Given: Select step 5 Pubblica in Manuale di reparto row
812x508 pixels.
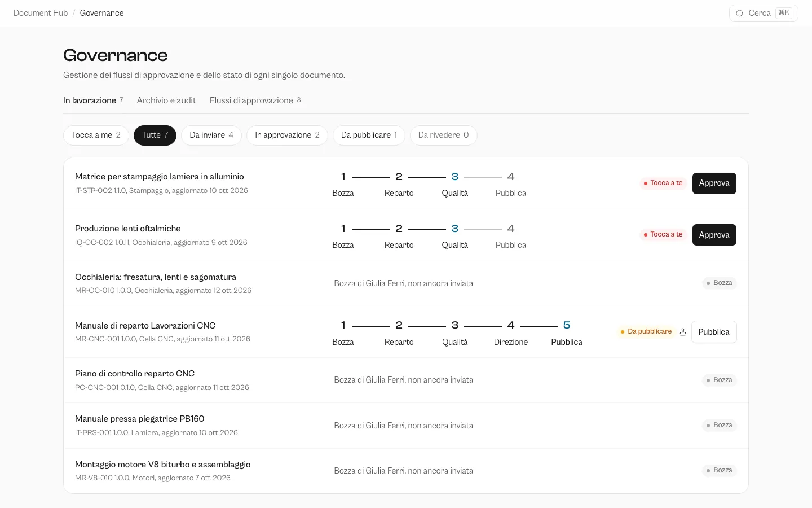Looking at the screenshot, I should [x=567, y=334].
